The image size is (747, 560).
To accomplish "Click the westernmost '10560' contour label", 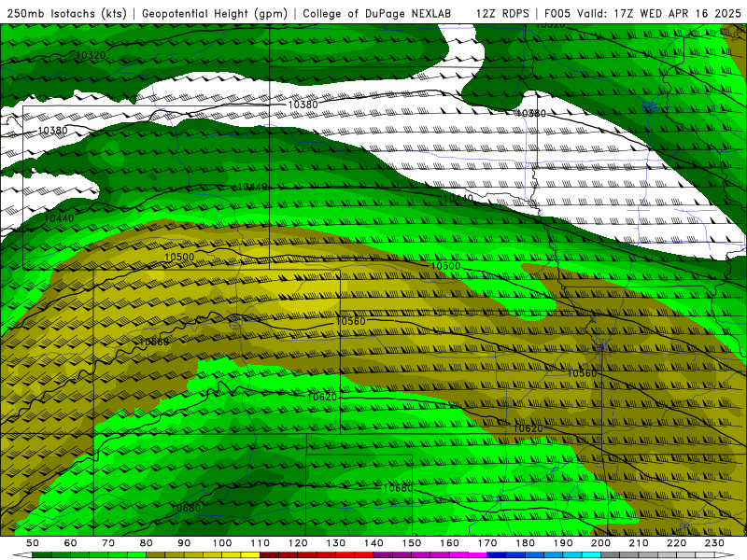I will tap(153, 343).
